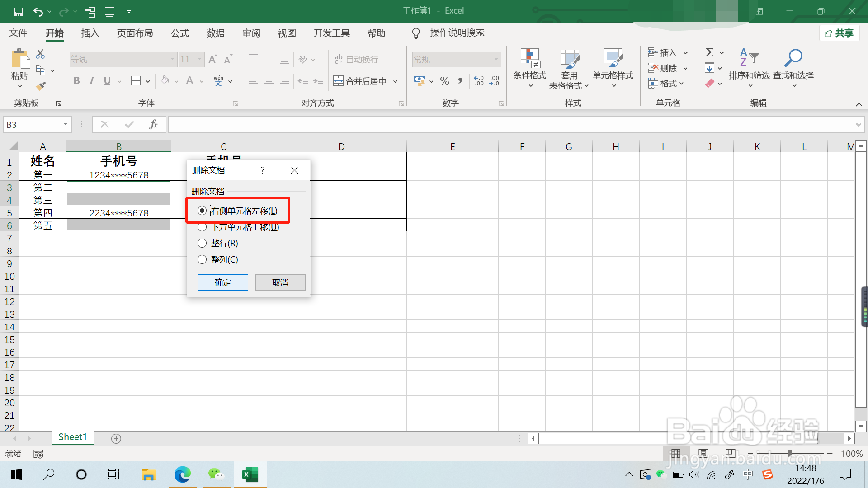Open the Delete cells (删除) dropdown arrow
Screen dimensions: 868x488
click(x=686, y=68)
